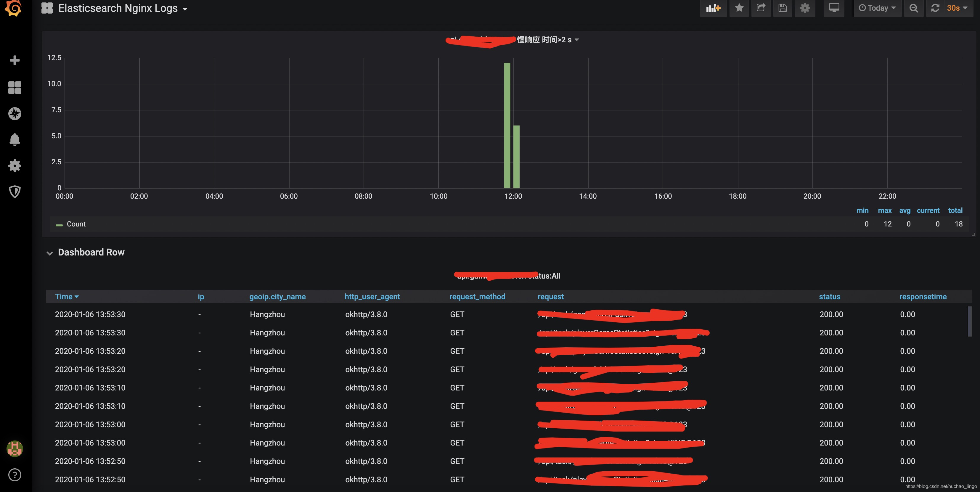Click the tall green bar before 12:00
The width and height of the screenshot is (980, 492).
507,125
